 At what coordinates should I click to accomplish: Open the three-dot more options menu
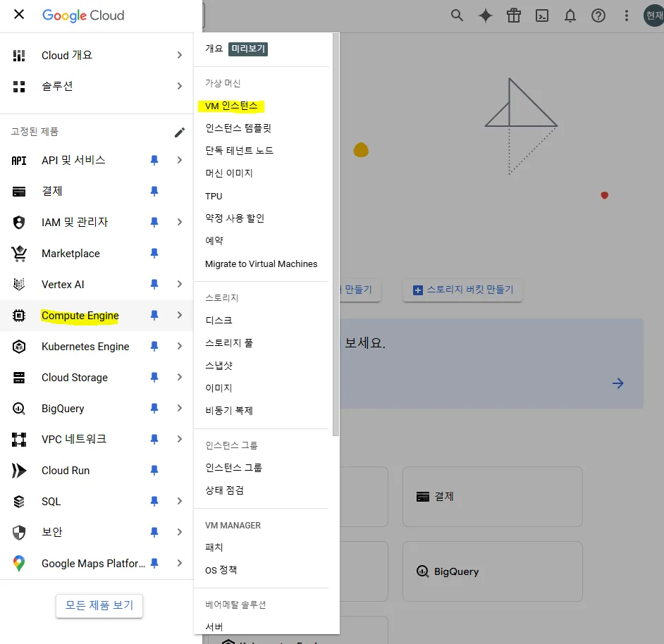pos(626,16)
